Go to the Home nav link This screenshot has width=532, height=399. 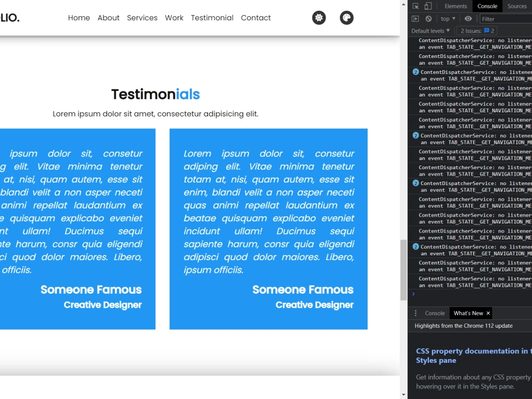79,18
